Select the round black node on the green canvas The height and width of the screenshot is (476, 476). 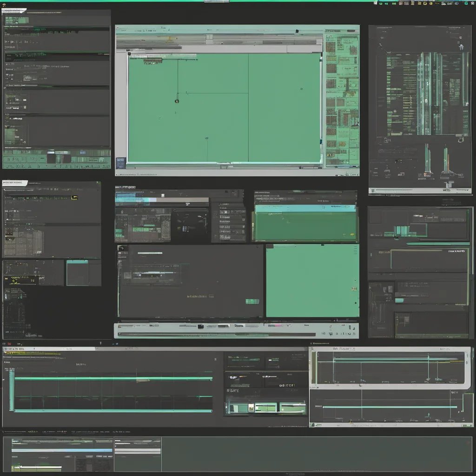(177, 101)
